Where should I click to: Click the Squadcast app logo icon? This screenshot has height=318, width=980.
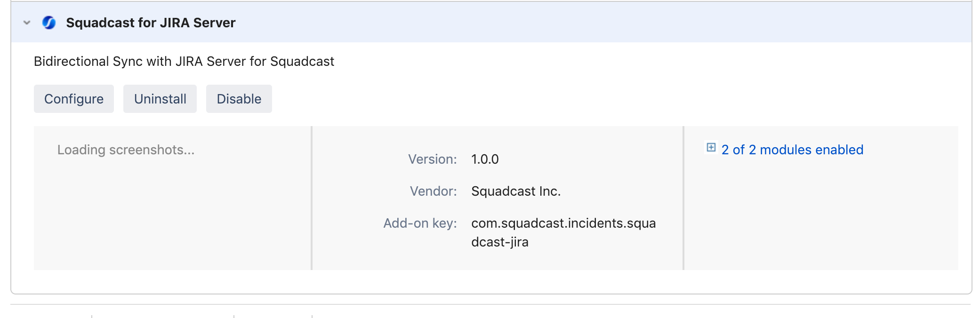point(49,23)
